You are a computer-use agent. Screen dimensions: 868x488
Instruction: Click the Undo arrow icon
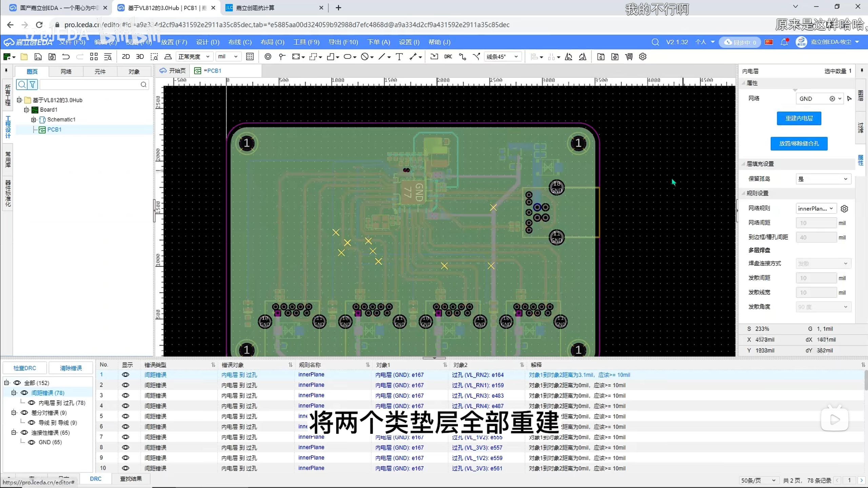pyautogui.click(x=66, y=57)
